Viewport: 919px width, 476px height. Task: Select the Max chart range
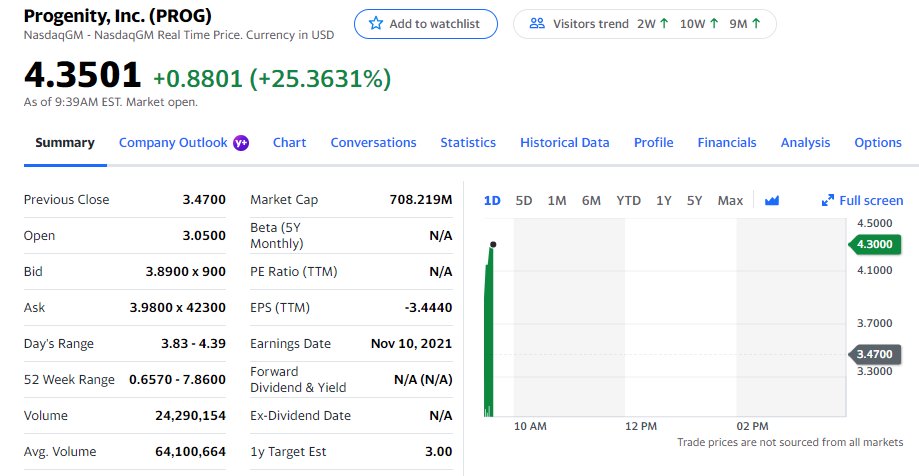coord(730,200)
